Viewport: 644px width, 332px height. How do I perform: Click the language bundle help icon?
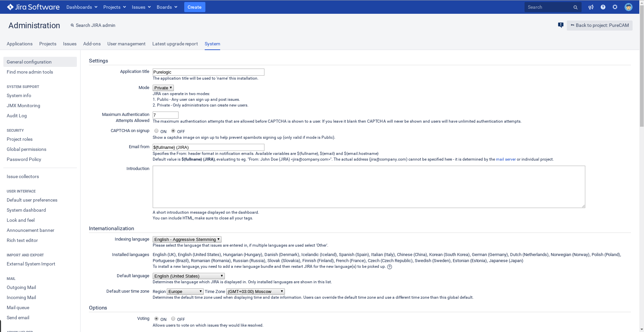390,267
